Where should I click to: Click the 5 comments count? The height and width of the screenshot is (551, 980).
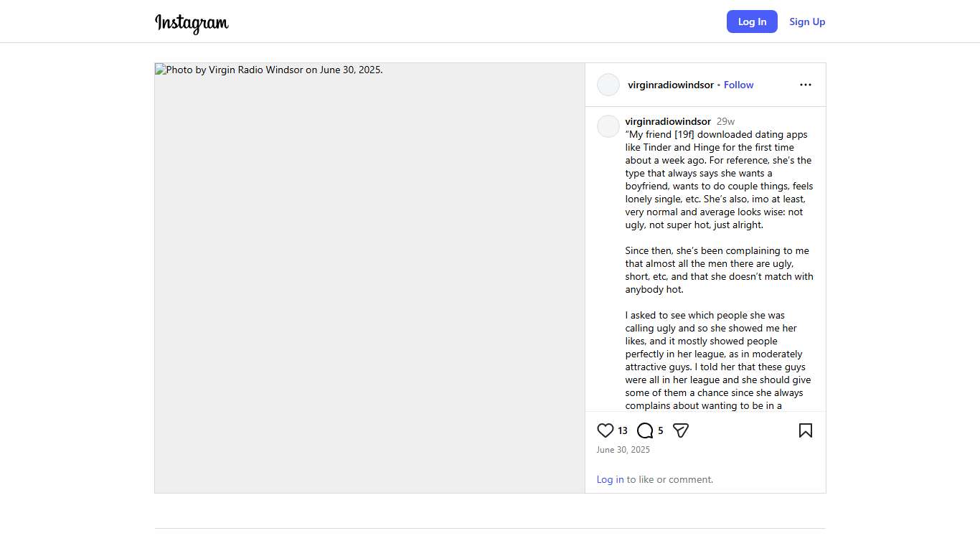pos(661,430)
